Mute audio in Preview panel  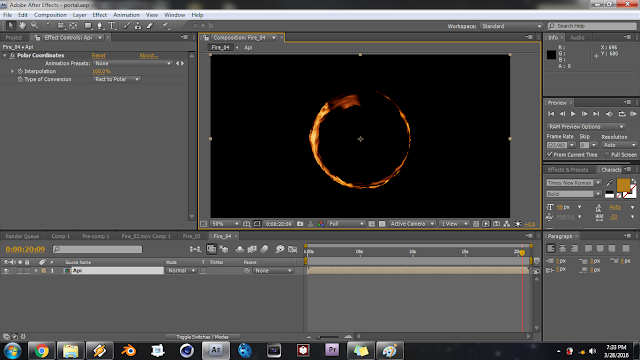tap(609, 114)
